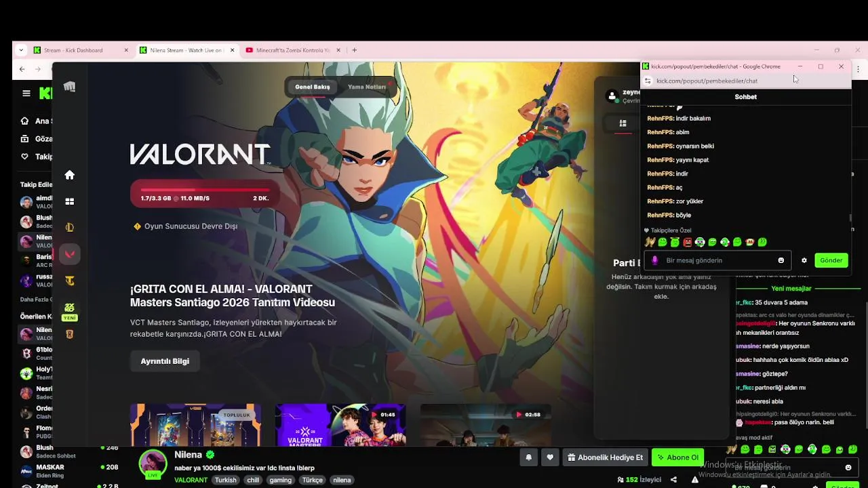Focus the Bir mesaj gönderin field in popout
Image resolution: width=868 pixels, height=488 pixels.
point(719,260)
